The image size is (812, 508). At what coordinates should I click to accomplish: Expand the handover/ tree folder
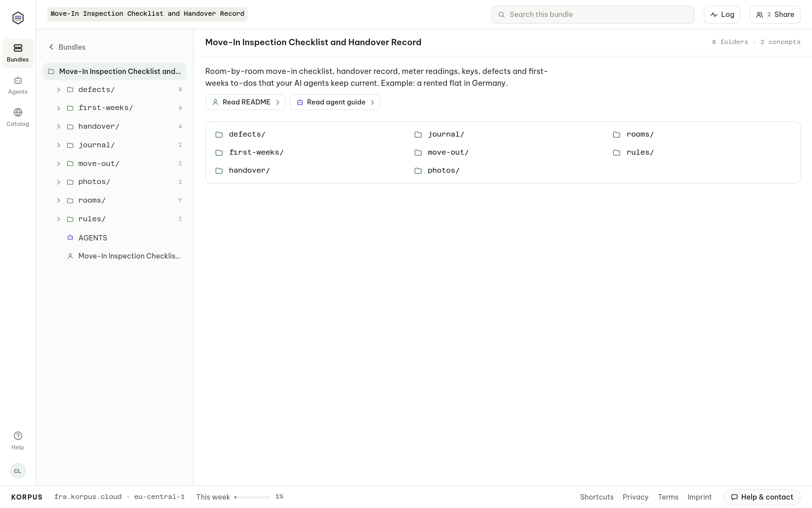(x=59, y=127)
